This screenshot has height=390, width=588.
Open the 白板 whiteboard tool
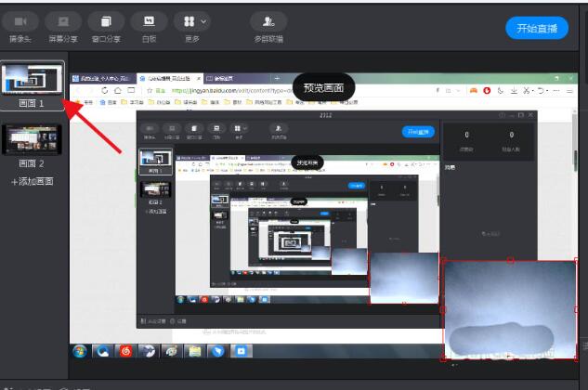click(x=149, y=21)
